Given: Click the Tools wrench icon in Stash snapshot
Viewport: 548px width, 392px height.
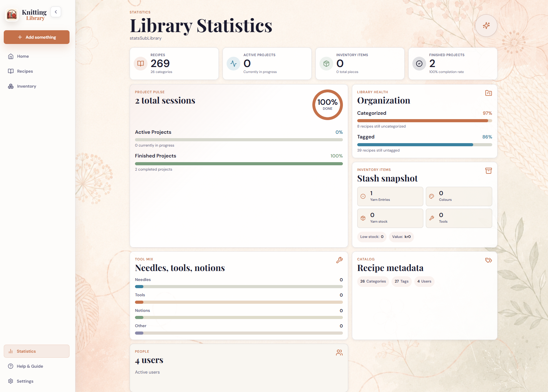Looking at the screenshot, I should tap(431, 218).
